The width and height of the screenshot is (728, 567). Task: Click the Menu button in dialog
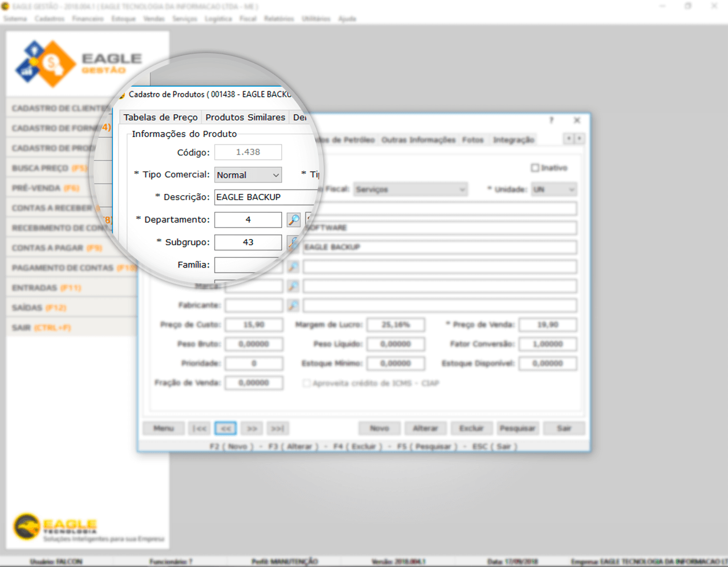164,428
